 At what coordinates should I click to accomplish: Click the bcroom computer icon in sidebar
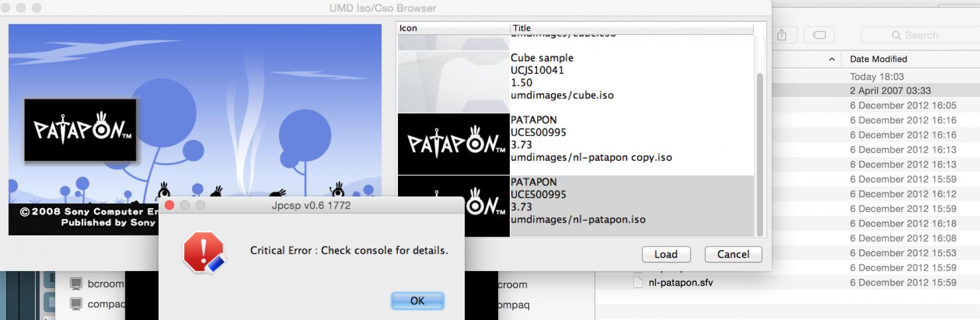(x=76, y=284)
